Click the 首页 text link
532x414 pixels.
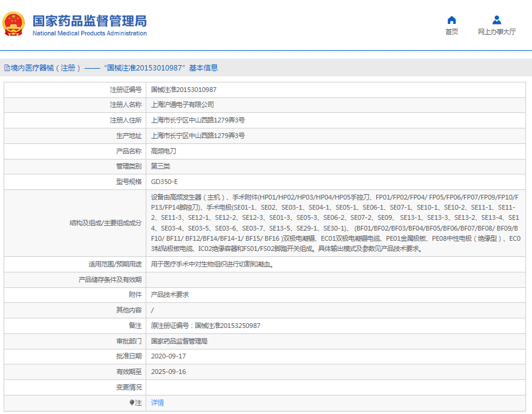point(451,32)
